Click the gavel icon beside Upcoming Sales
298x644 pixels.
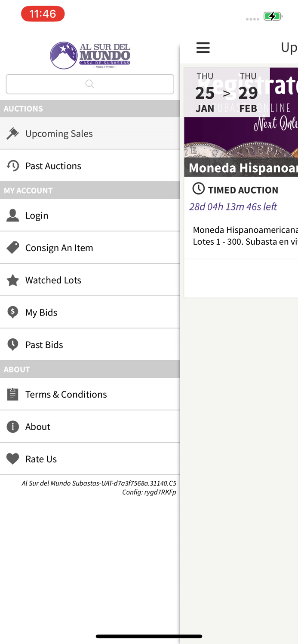tap(13, 134)
